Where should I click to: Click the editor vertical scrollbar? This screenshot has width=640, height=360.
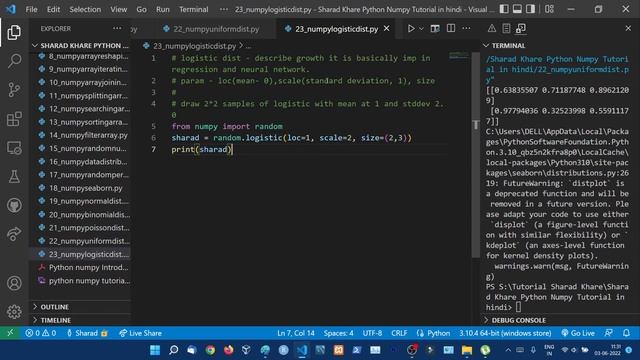pyautogui.click(x=476, y=155)
